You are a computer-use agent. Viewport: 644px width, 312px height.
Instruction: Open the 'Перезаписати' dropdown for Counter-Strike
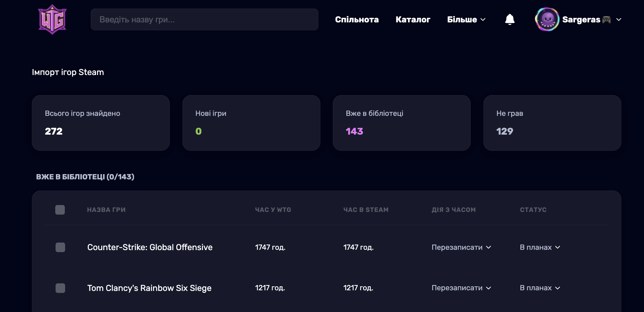pos(461,247)
